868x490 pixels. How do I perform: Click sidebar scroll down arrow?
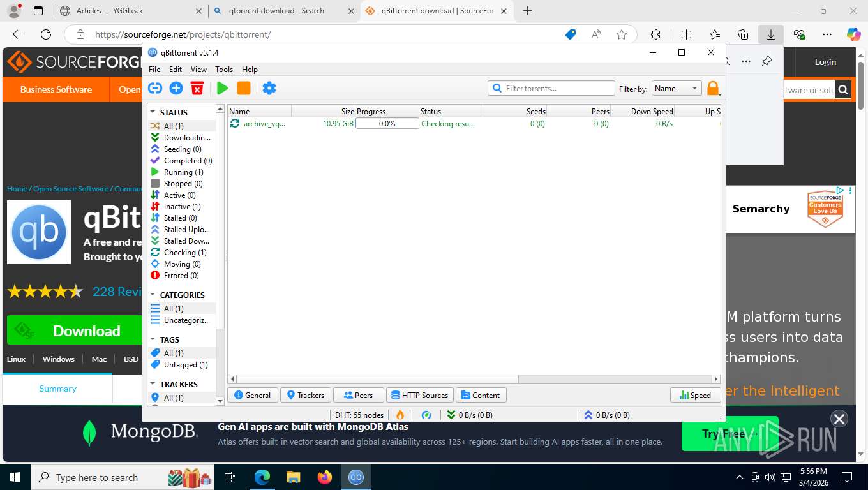(220, 401)
